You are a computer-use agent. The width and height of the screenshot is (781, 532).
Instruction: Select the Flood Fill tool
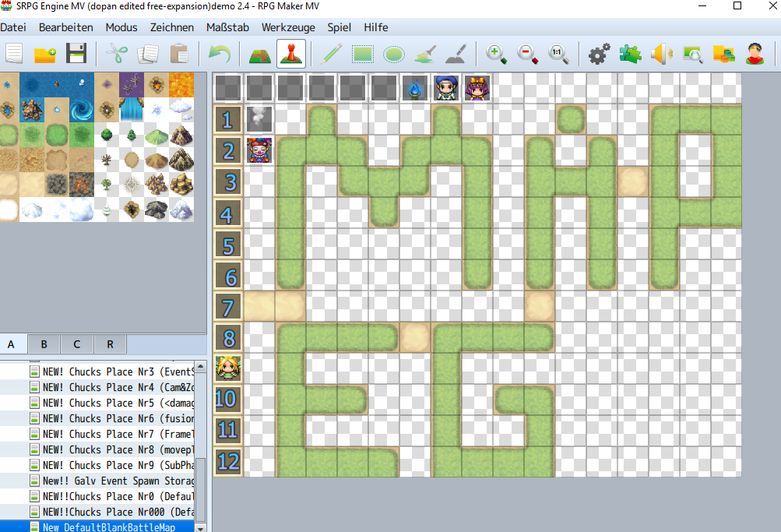click(x=425, y=53)
